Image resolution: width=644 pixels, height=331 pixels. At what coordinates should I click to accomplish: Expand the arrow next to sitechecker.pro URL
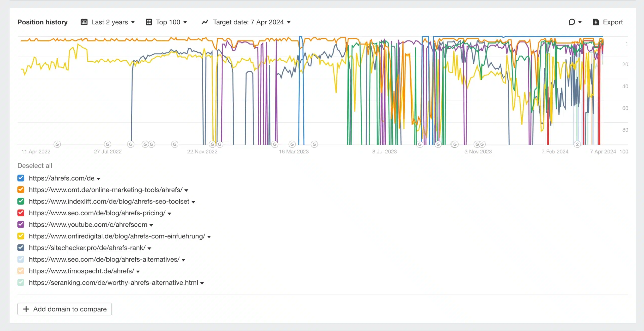pyautogui.click(x=149, y=248)
